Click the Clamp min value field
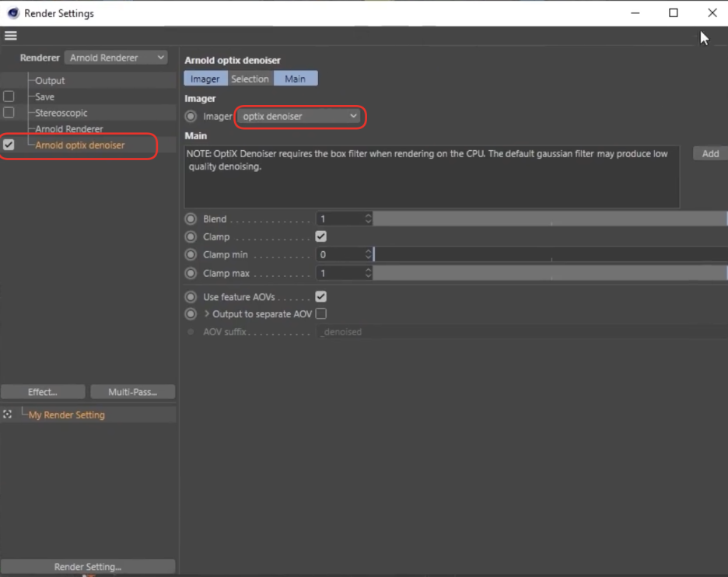 pyautogui.click(x=341, y=254)
